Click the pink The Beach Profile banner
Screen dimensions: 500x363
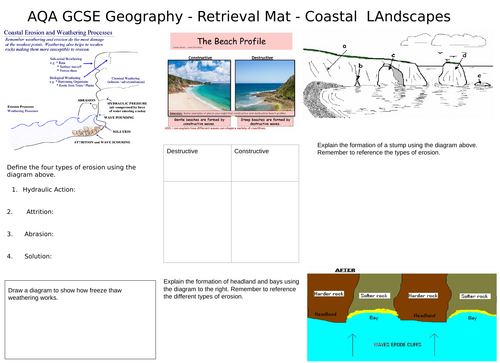point(231,41)
